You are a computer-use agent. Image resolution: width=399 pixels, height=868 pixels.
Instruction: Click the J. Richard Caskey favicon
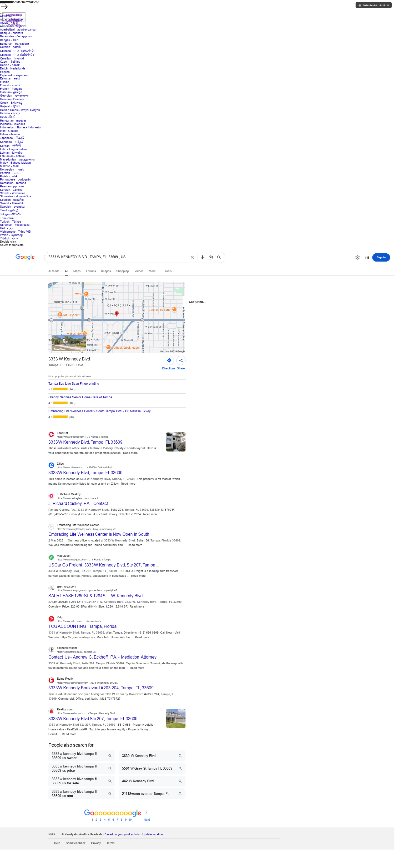(51, 496)
